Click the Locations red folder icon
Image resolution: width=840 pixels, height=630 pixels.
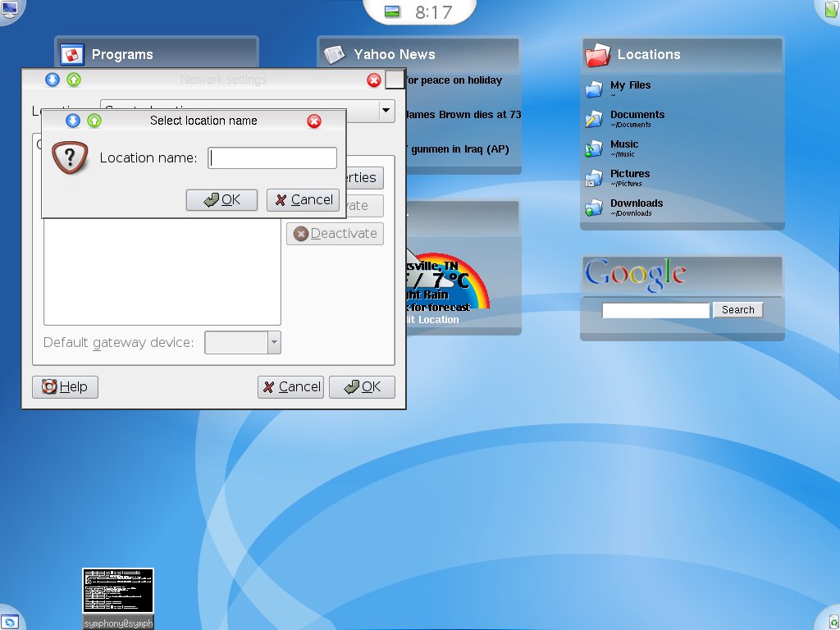click(597, 55)
